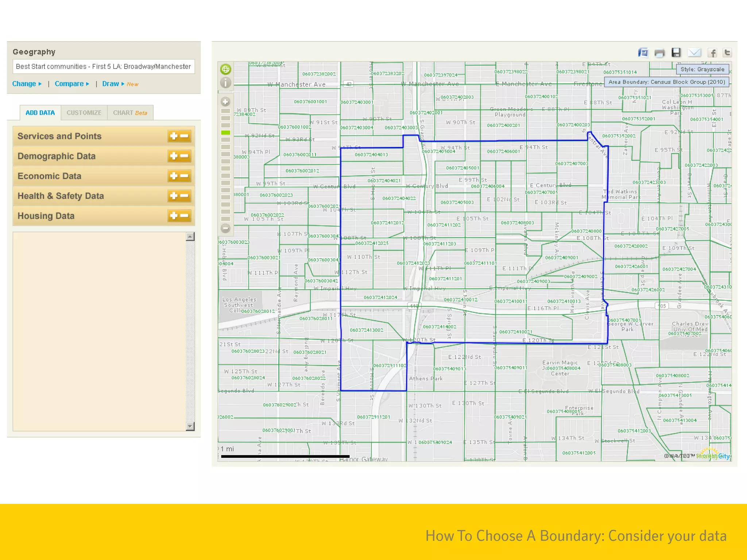This screenshot has height=560, width=747.
Task: Export map to Word document
Action: [x=643, y=53]
